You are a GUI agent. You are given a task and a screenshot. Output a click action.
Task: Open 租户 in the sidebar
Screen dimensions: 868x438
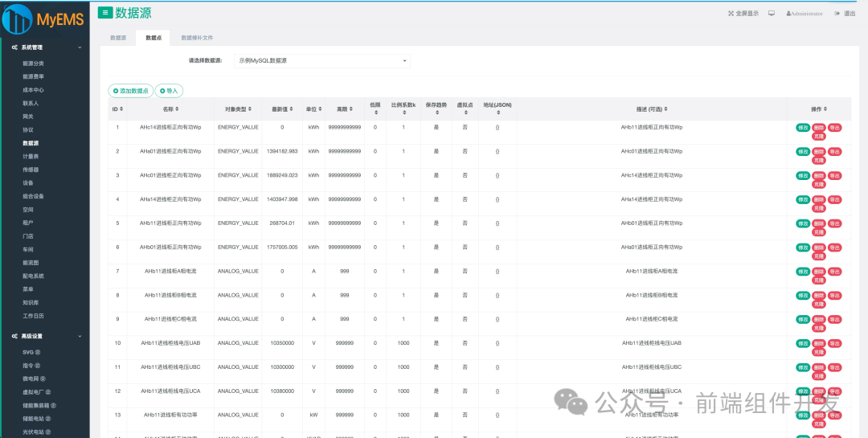pyautogui.click(x=27, y=223)
